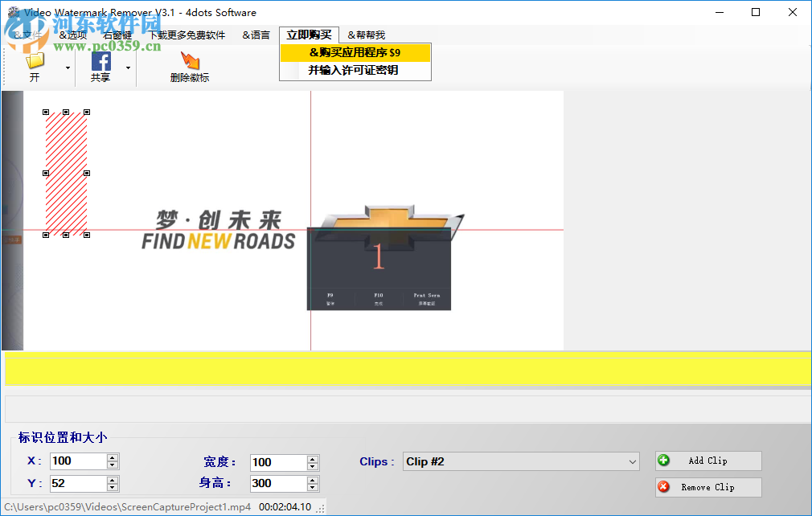Click the 并输入许可证密钥 option
Image resolution: width=812 pixels, height=516 pixels.
click(355, 70)
